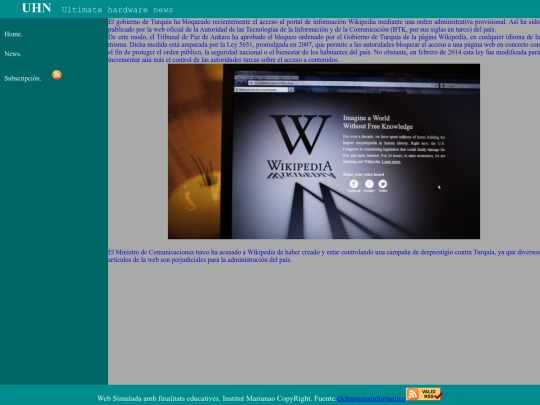Click the UHN site logo text
The width and height of the screenshot is (540, 405).
37,8
